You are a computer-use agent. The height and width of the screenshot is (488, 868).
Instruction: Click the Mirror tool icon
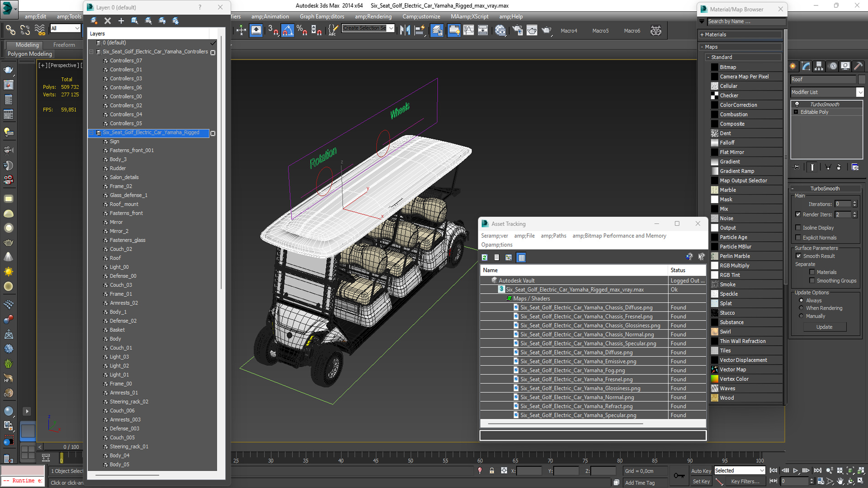click(405, 30)
